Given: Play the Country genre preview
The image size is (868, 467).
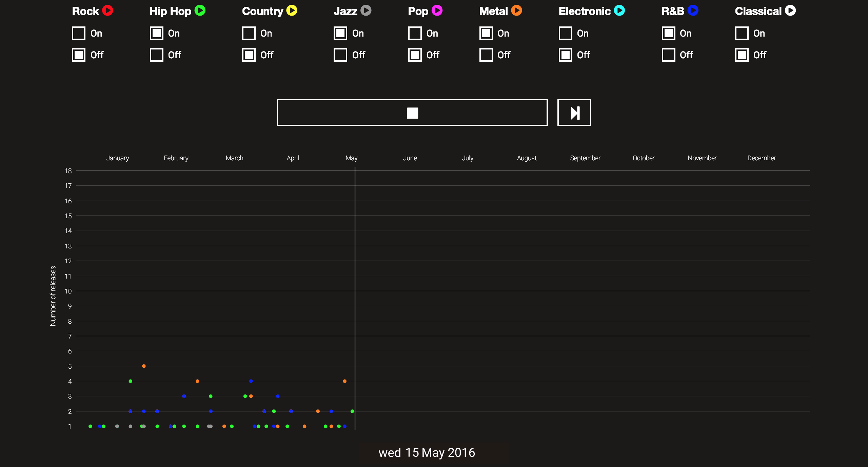Looking at the screenshot, I should click(292, 11).
